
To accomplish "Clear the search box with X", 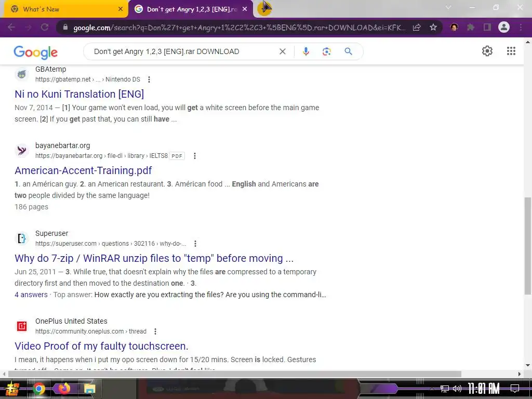I will coord(282,51).
